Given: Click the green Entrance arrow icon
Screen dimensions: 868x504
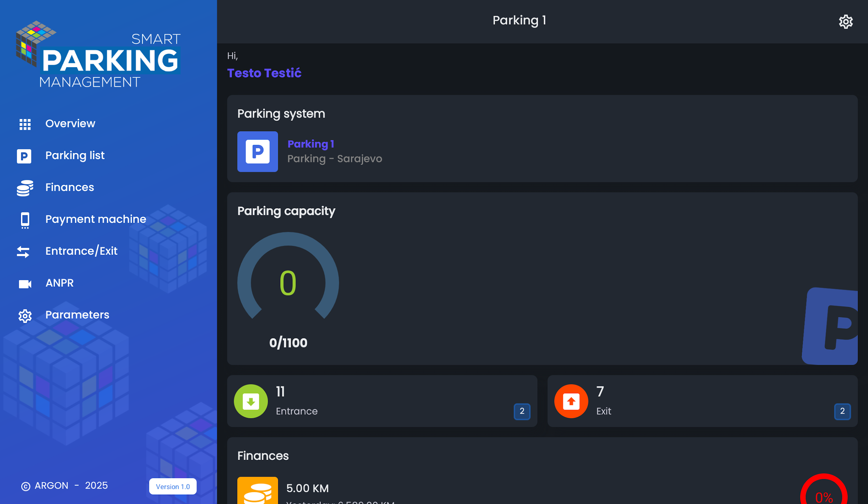Looking at the screenshot, I should pos(251,401).
